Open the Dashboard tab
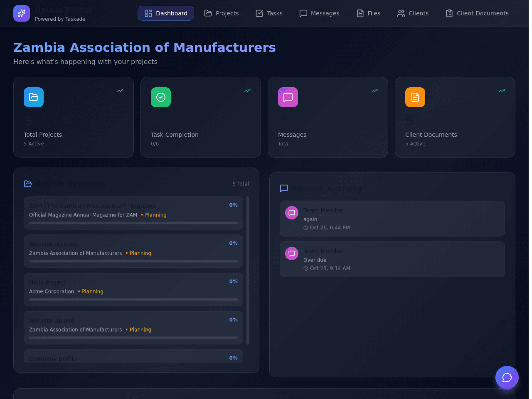Viewport: 532px width, 399px height. tap(166, 13)
